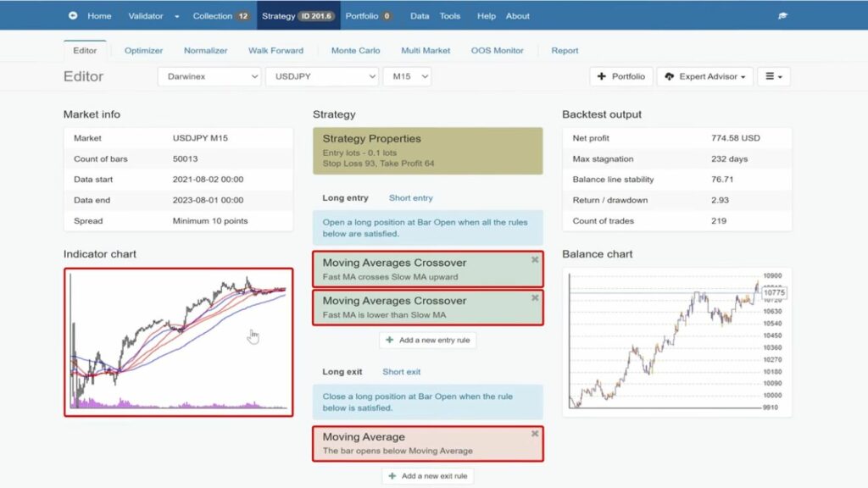Switch to the Optimizer tab
The image size is (868, 488).
pos(142,51)
